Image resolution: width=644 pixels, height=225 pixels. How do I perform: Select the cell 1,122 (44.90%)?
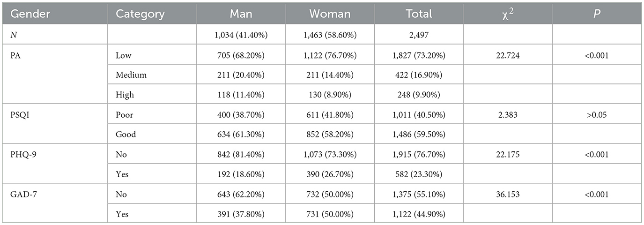pos(419,214)
